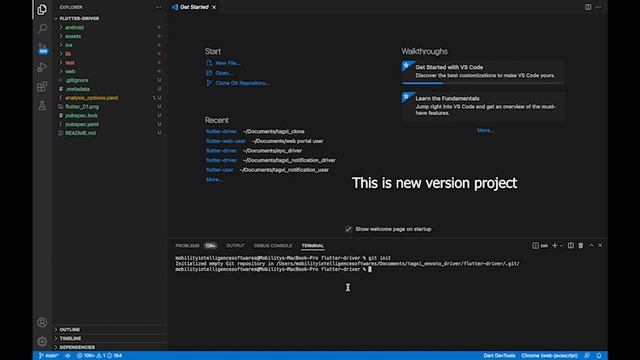
Task: Open the Accounts menu icon
Action: click(42, 322)
